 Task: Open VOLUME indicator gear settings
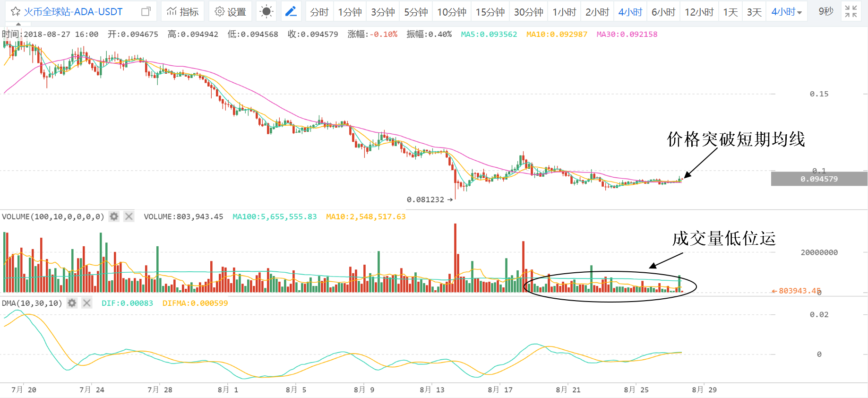(x=114, y=216)
